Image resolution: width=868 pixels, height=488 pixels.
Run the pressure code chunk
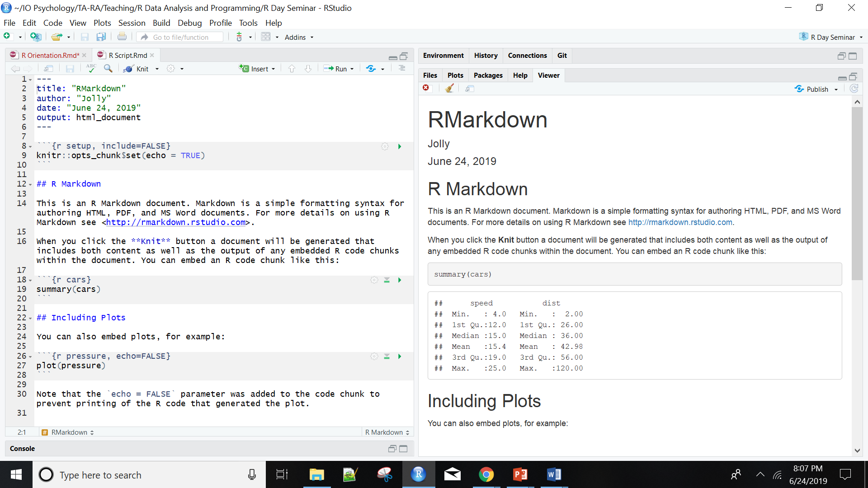pyautogui.click(x=400, y=357)
